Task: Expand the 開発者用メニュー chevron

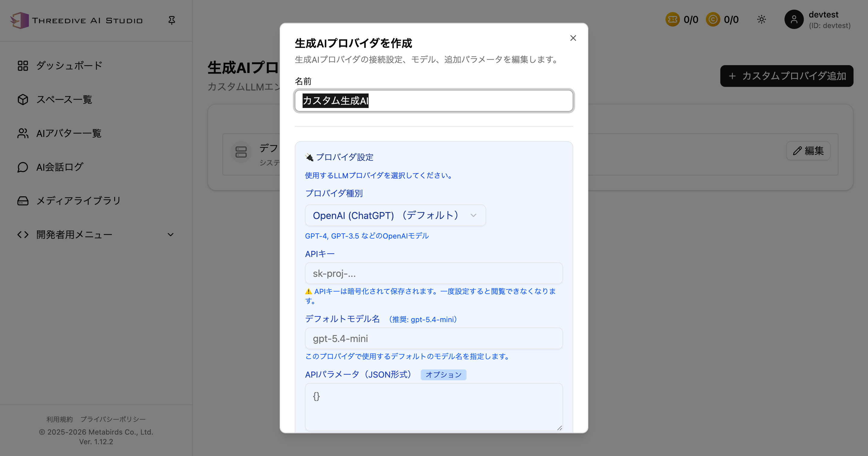Action: [x=171, y=234]
